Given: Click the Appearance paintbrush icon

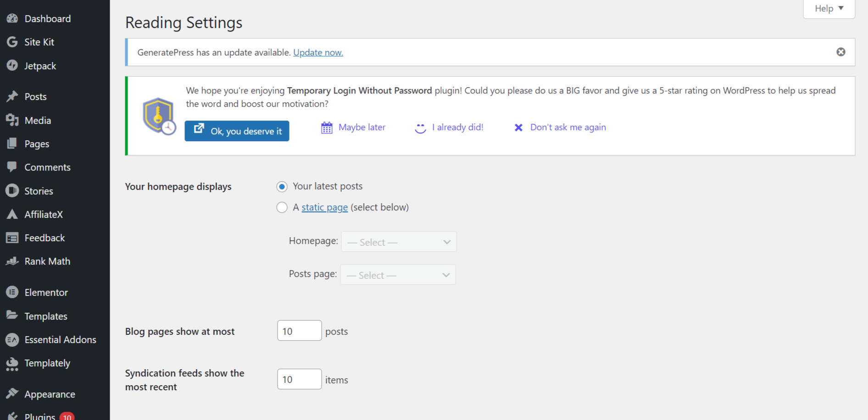Looking at the screenshot, I should 12,394.
